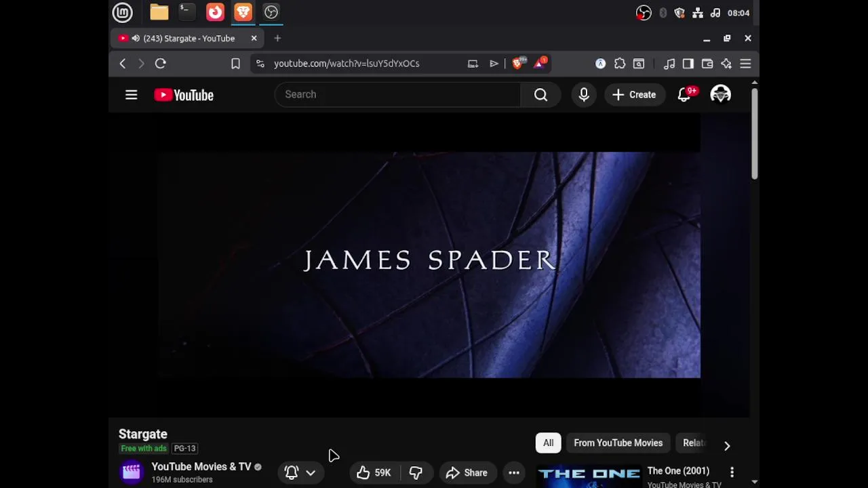This screenshot has height=488, width=868.
Task: Open Brave Playlist add icon
Action: 494,64
